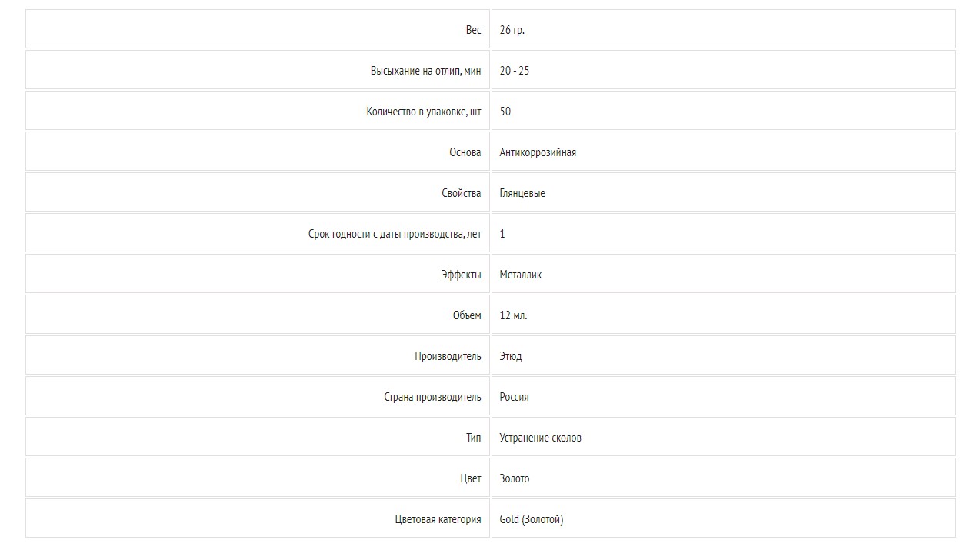Select the "26 гр." weight value
The height and width of the screenshot is (550, 980).
coord(512,30)
